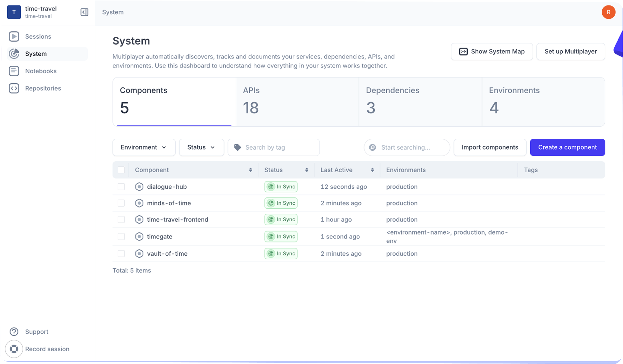Click the time-travel workspace T logo
The height and width of the screenshot is (364, 623).
(14, 12)
